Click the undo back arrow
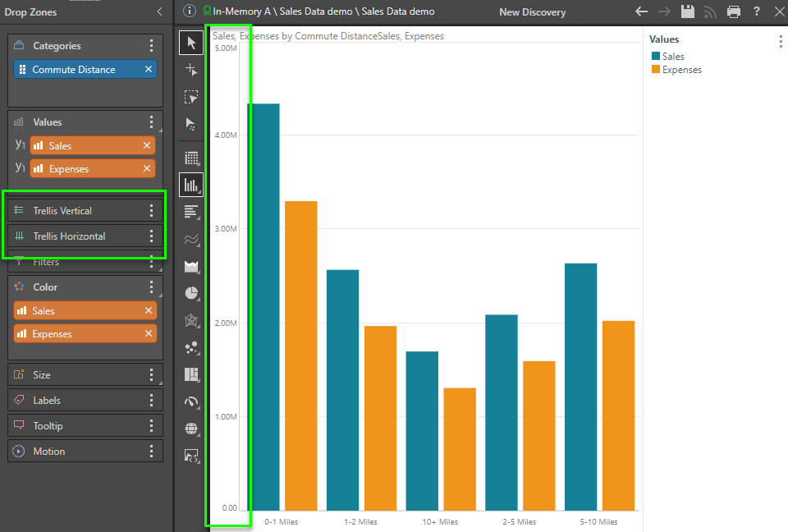 point(642,11)
